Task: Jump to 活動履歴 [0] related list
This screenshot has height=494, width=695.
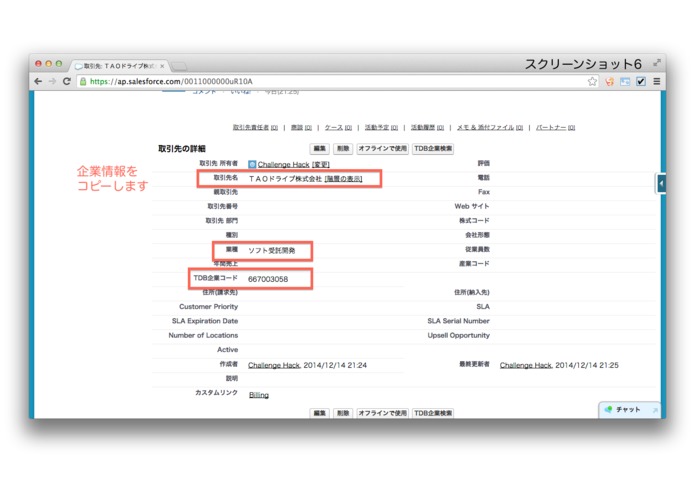Action: click(x=427, y=128)
